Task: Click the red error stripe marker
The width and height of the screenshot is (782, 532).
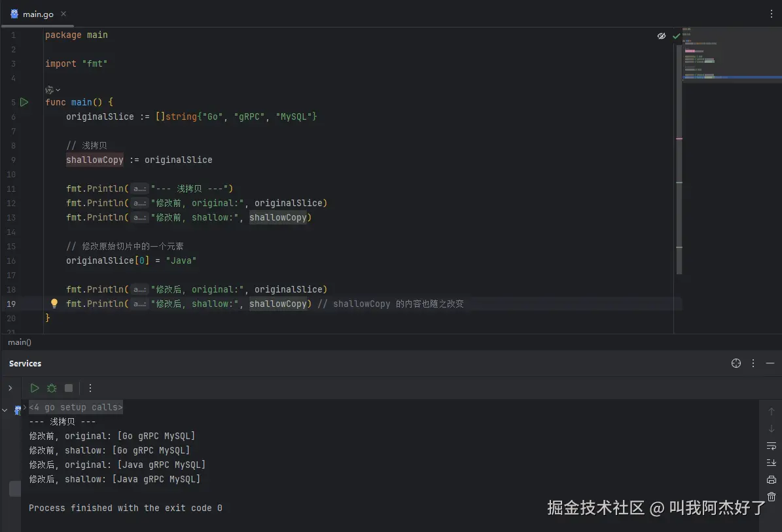Action: click(x=679, y=139)
